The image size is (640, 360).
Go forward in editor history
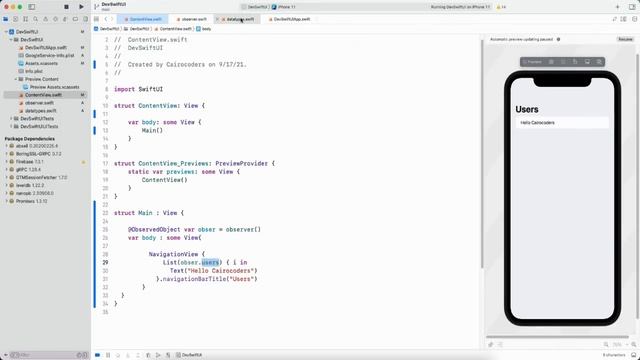coord(112,19)
